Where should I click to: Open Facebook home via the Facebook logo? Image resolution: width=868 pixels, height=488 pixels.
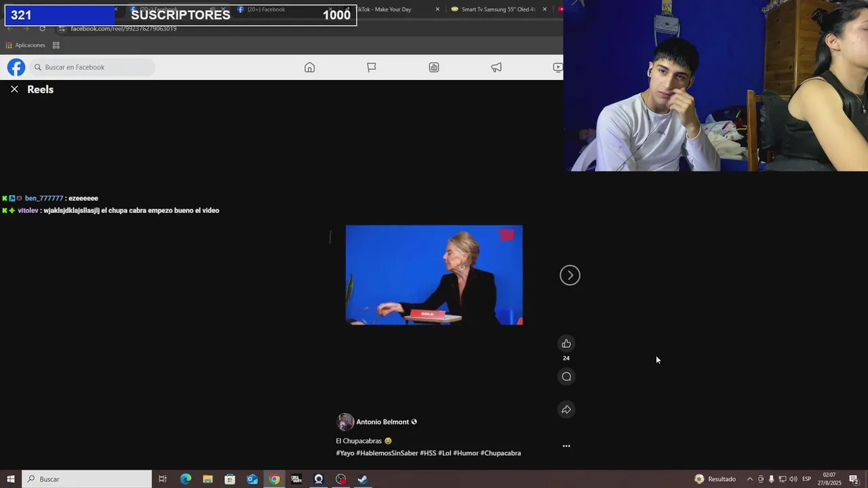pyautogui.click(x=16, y=67)
